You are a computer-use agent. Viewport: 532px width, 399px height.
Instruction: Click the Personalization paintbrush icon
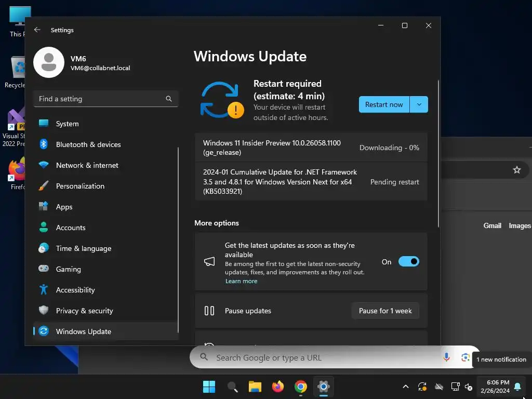pos(44,185)
